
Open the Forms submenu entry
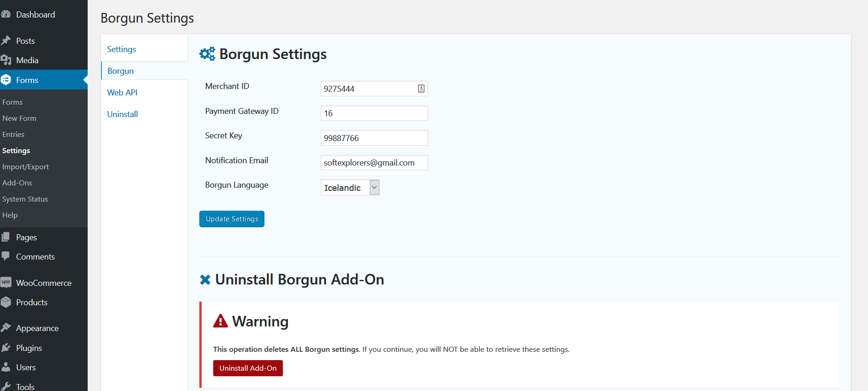click(12, 102)
